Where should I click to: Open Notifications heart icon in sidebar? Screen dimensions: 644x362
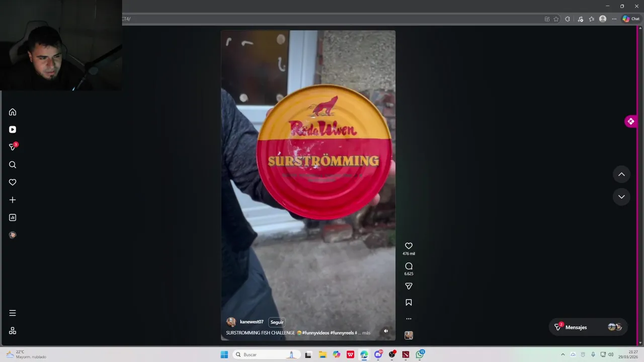coord(13,183)
